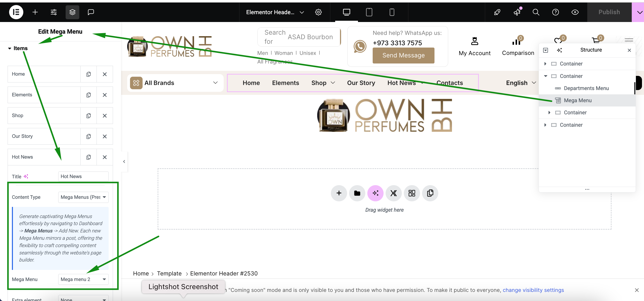Open template library folder button
Screen dimensions: 644x301
[357, 193]
